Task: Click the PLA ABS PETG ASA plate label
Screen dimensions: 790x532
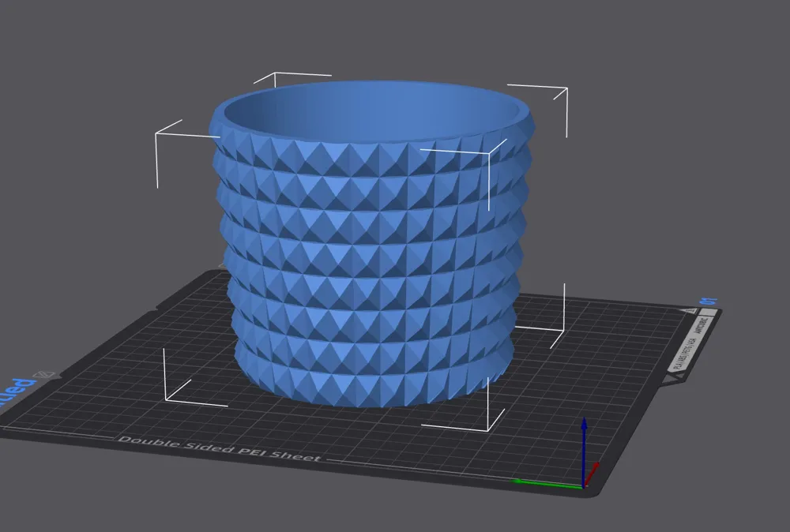Action: tap(685, 354)
